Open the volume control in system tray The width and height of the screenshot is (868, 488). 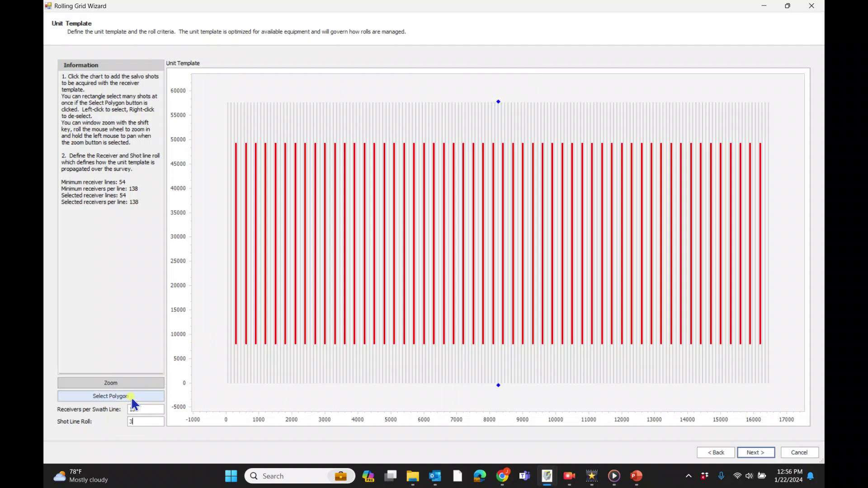pyautogui.click(x=749, y=475)
